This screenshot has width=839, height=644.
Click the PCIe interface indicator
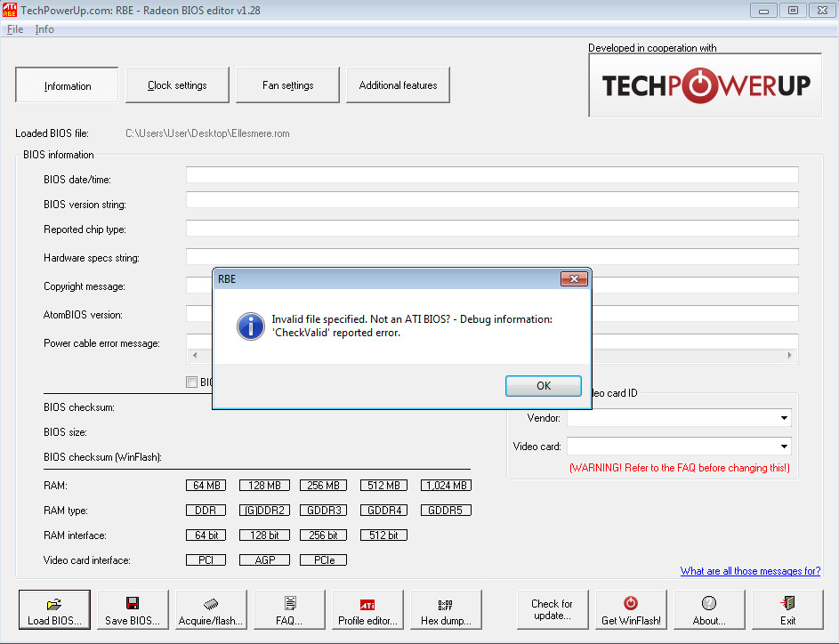[x=323, y=560]
